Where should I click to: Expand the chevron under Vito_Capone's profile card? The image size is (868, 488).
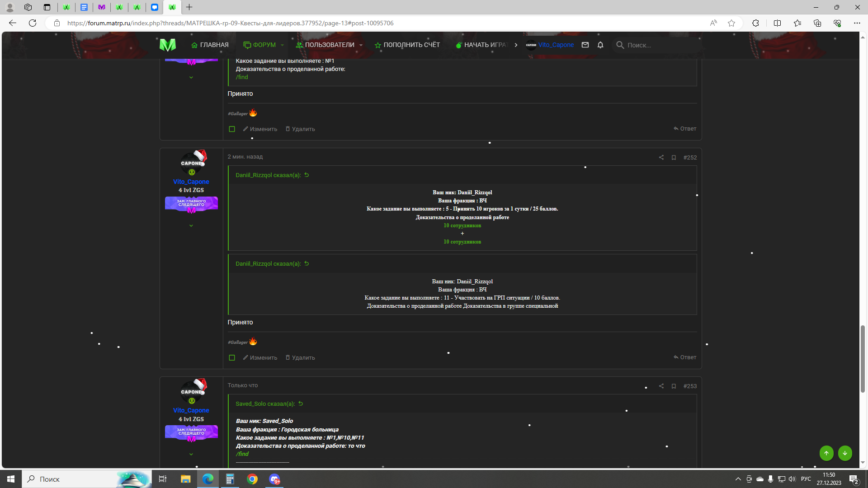coord(191,225)
